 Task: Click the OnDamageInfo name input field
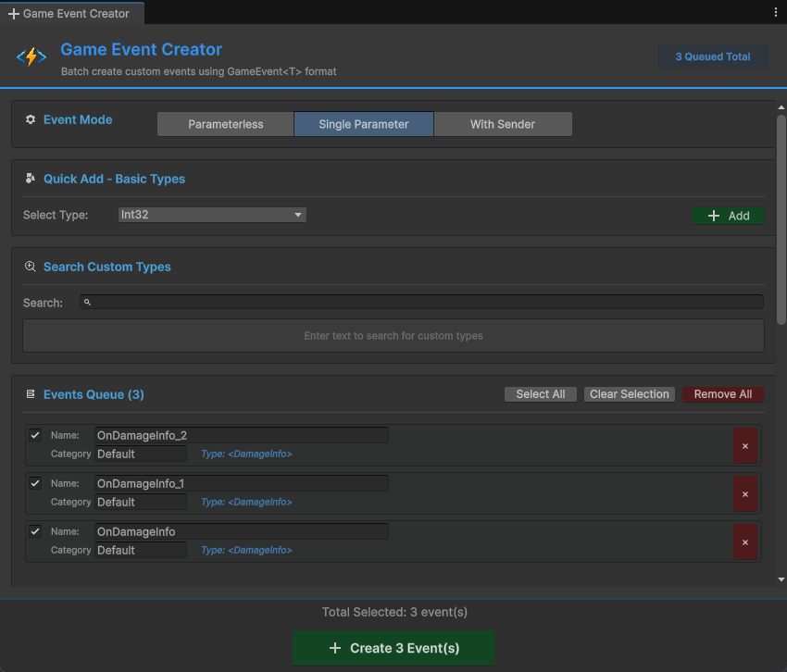point(241,530)
